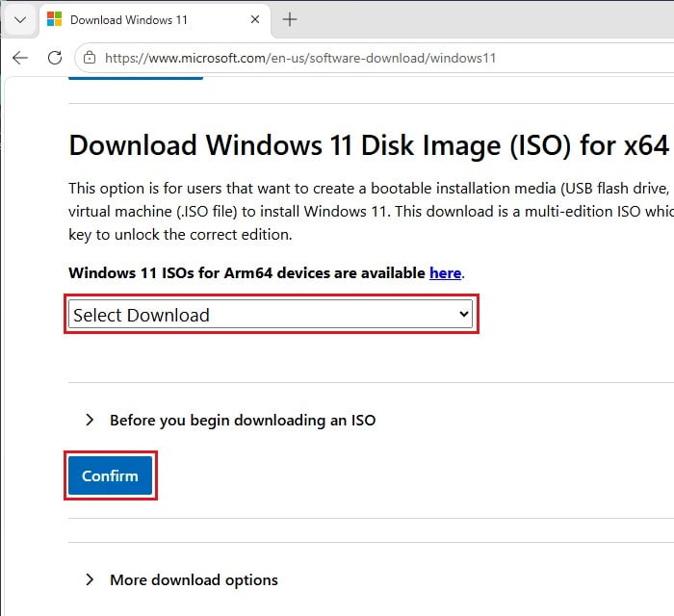The height and width of the screenshot is (616, 674).
Task: Click 'Windows 11 ISOs for Arm64 devices' text
Action: click(x=194, y=273)
